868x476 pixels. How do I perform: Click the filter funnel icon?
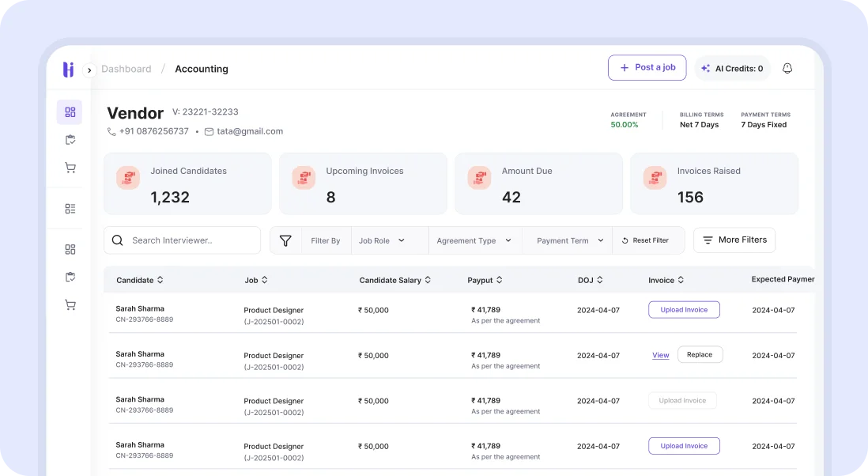[285, 240]
